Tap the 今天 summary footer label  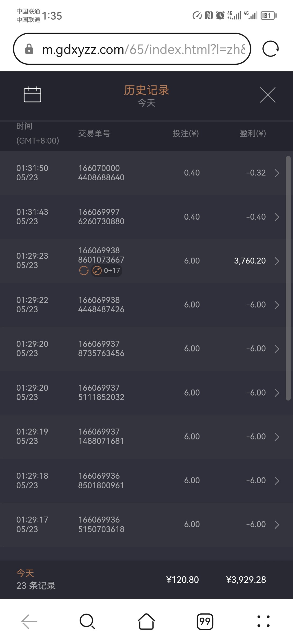coord(25,573)
